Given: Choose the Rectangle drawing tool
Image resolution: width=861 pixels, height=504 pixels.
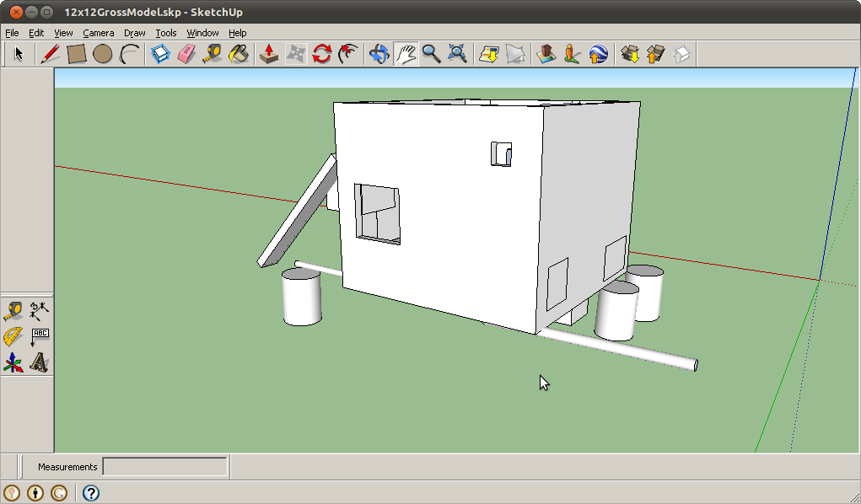Looking at the screenshot, I should [x=77, y=55].
